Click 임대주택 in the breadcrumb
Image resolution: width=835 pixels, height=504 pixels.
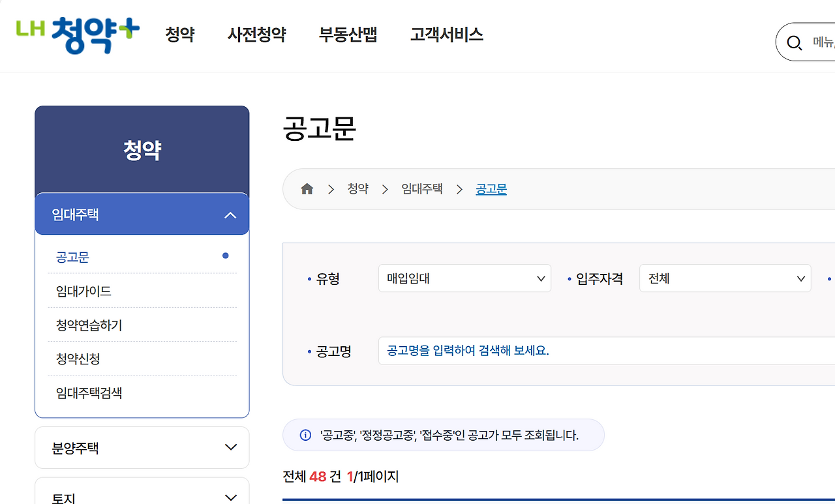pyautogui.click(x=422, y=189)
